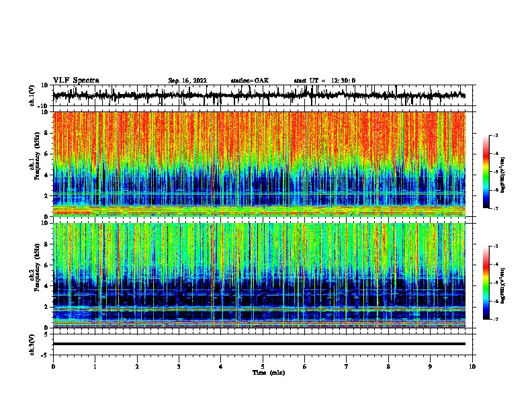Click the ch.1 color bar PSD unit label
The height and width of the screenshot is (411, 532).
pos(503,175)
